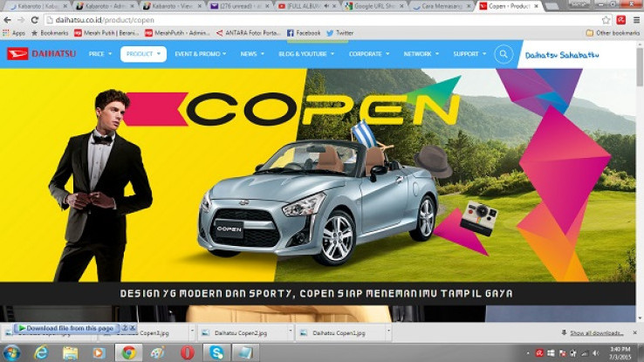This screenshot has width=644, height=362.
Task: Show hidden system tray icons
Action: [x=528, y=353]
